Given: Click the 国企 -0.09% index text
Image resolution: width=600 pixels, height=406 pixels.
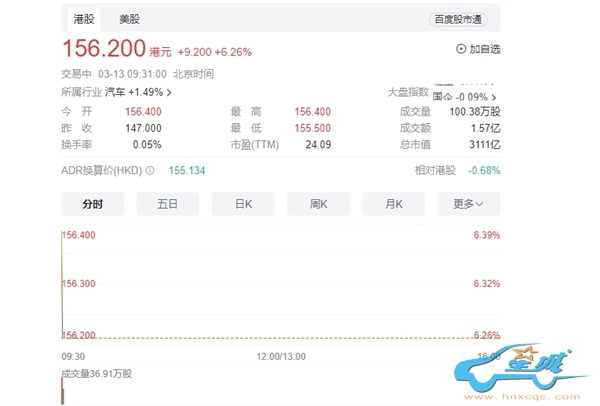Looking at the screenshot, I should [460, 97].
